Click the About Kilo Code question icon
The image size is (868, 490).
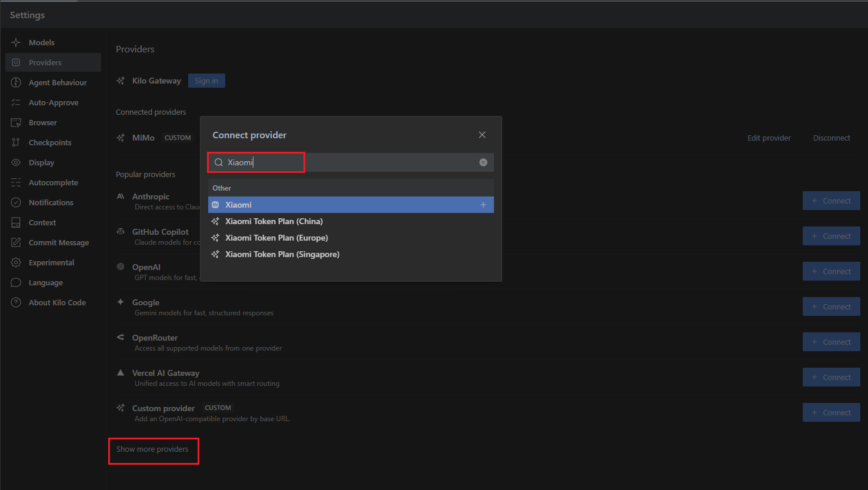coord(16,302)
